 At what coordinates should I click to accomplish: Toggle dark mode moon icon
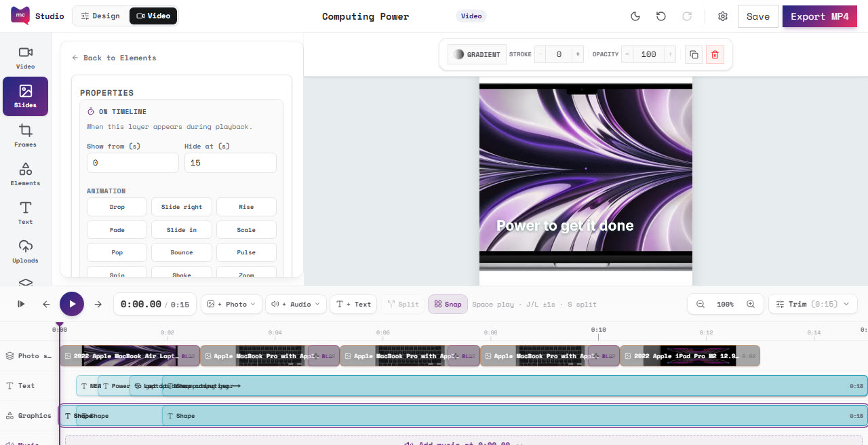click(635, 16)
